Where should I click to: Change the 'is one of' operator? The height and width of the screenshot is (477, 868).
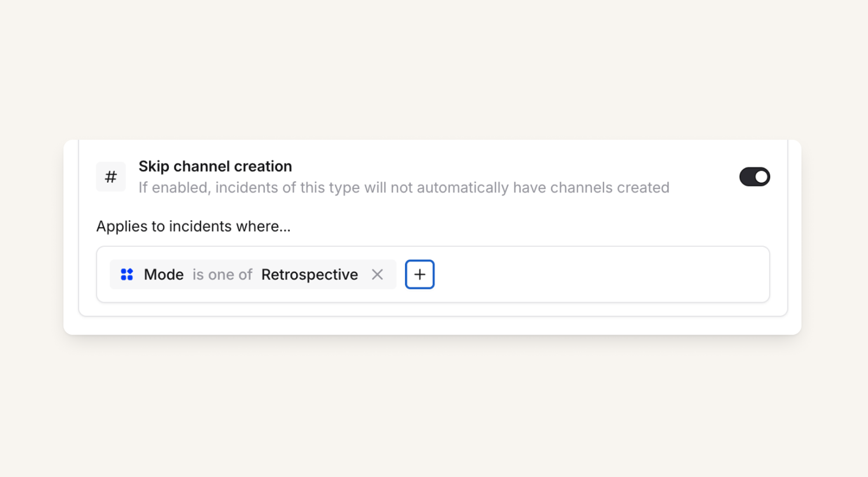(222, 274)
